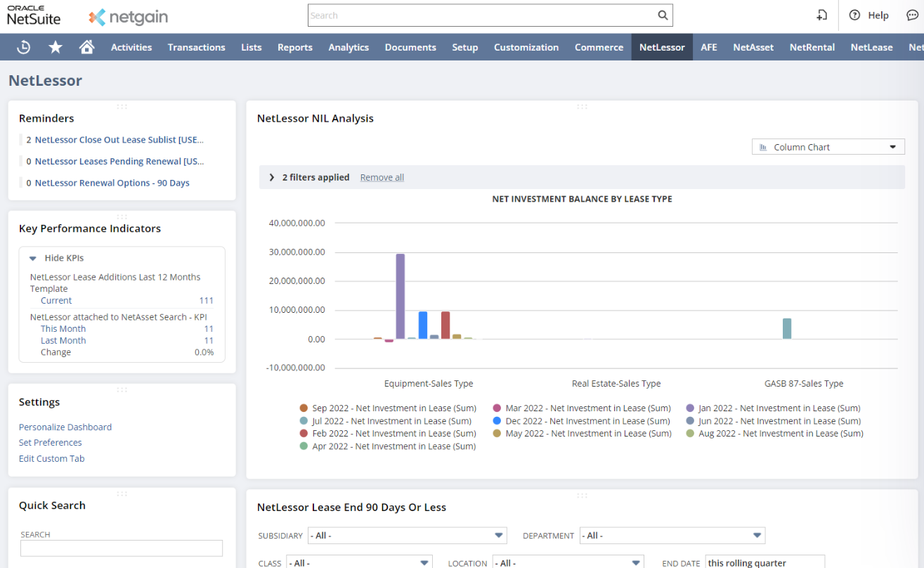
Task: Click the Reminders portlet drag handle
Action: point(122,107)
